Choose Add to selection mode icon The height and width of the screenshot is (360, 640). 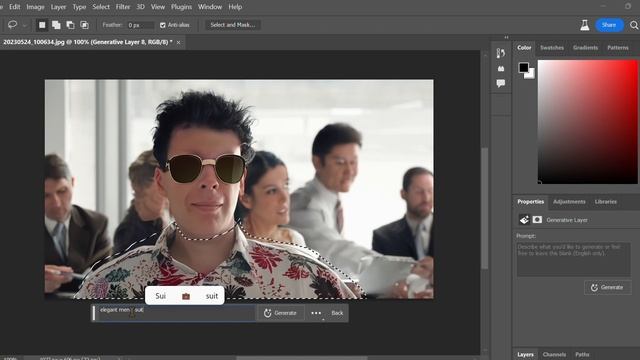coord(56,25)
